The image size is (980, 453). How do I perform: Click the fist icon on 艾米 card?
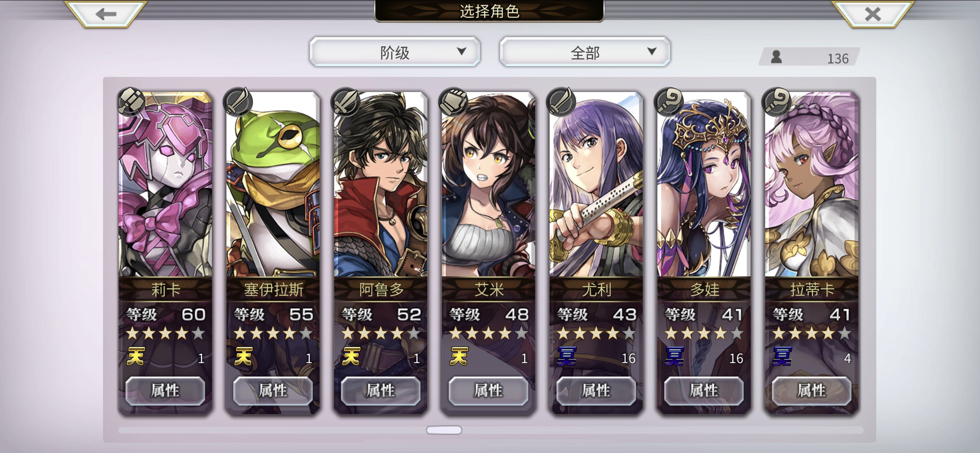pos(454,101)
